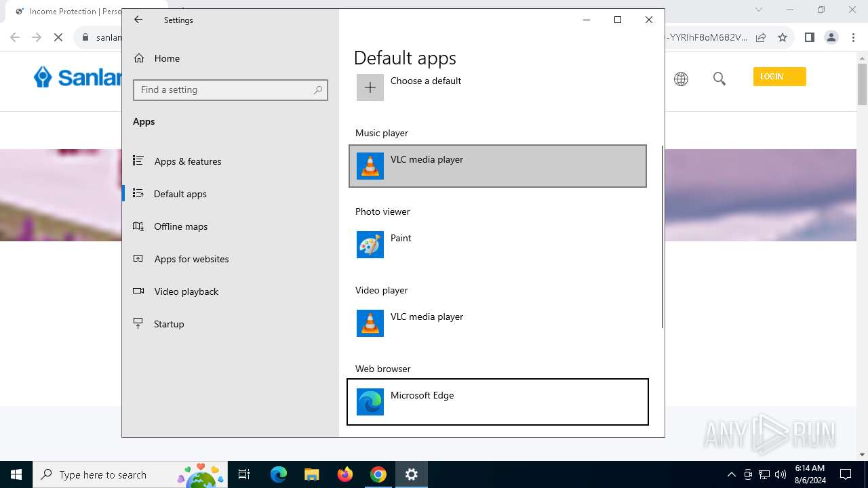
Task: Open search icon on Sanlam page
Action: (x=719, y=79)
